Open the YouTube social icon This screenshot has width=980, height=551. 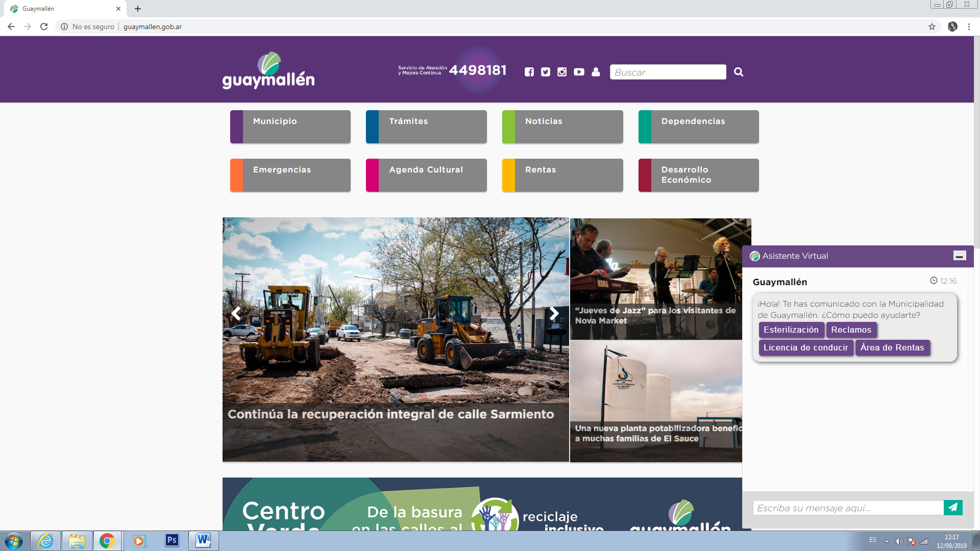[579, 72]
